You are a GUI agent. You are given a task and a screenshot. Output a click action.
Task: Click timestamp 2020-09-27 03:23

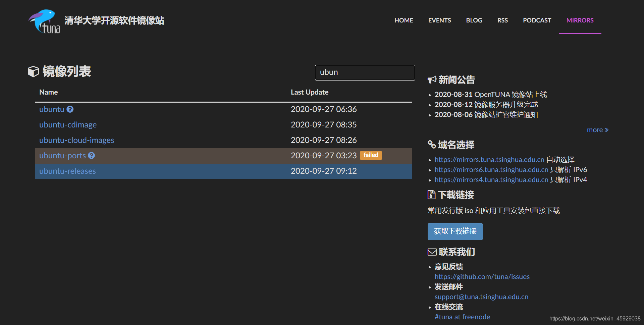click(324, 156)
